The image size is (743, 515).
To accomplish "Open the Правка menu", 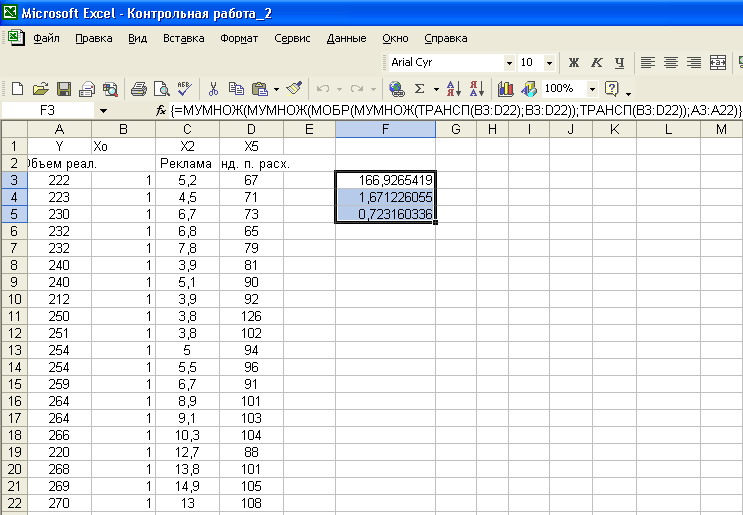I will pos(94,38).
